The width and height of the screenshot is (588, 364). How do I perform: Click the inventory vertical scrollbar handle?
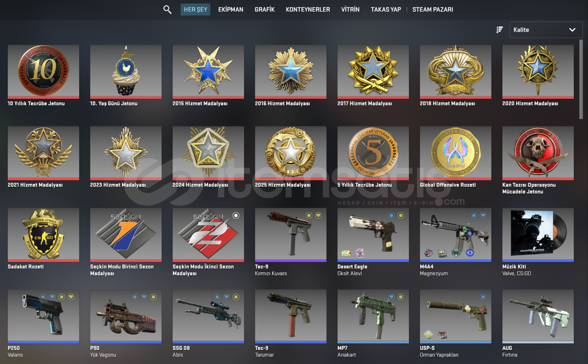pyautogui.click(x=581, y=79)
